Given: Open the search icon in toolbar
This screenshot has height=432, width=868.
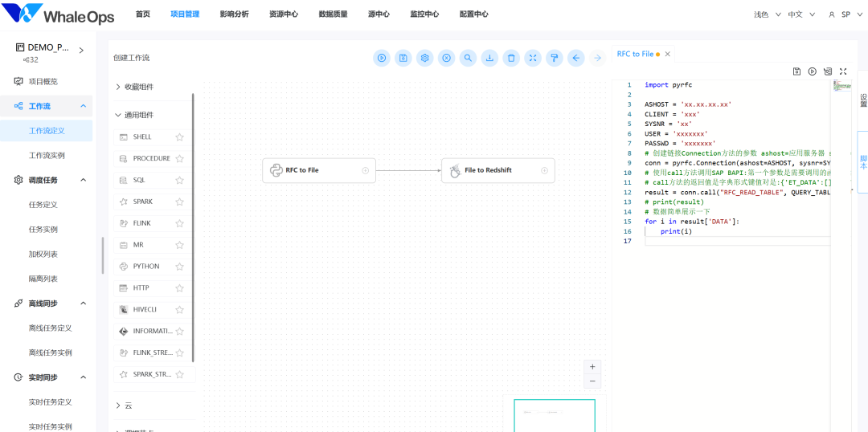Looking at the screenshot, I should click(x=468, y=58).
